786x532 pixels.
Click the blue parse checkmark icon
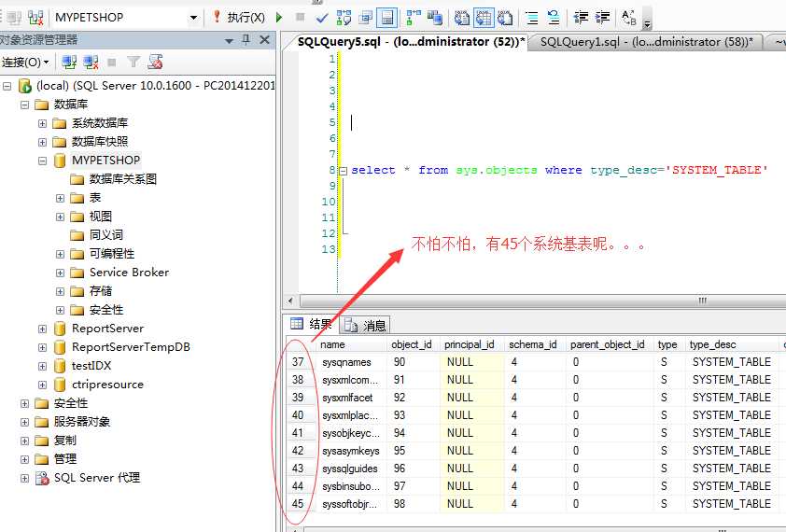pyautogui.click(x=322, y=18)
